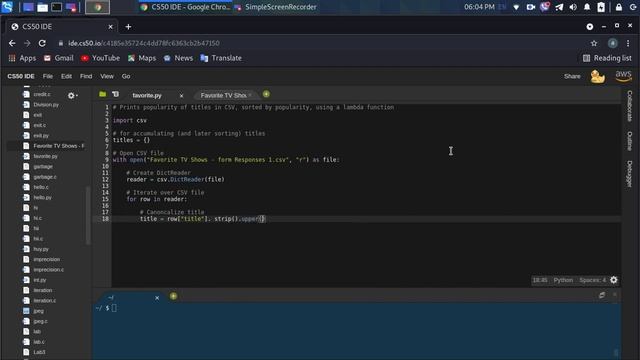
Task: Open iteration.c in the file tree
Action: pos(44,300)
